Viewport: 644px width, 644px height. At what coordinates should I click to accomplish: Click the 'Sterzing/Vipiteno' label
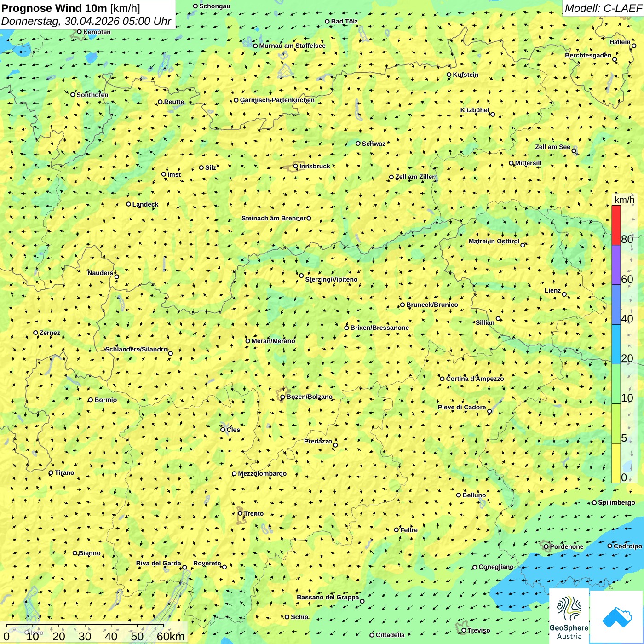331,279
